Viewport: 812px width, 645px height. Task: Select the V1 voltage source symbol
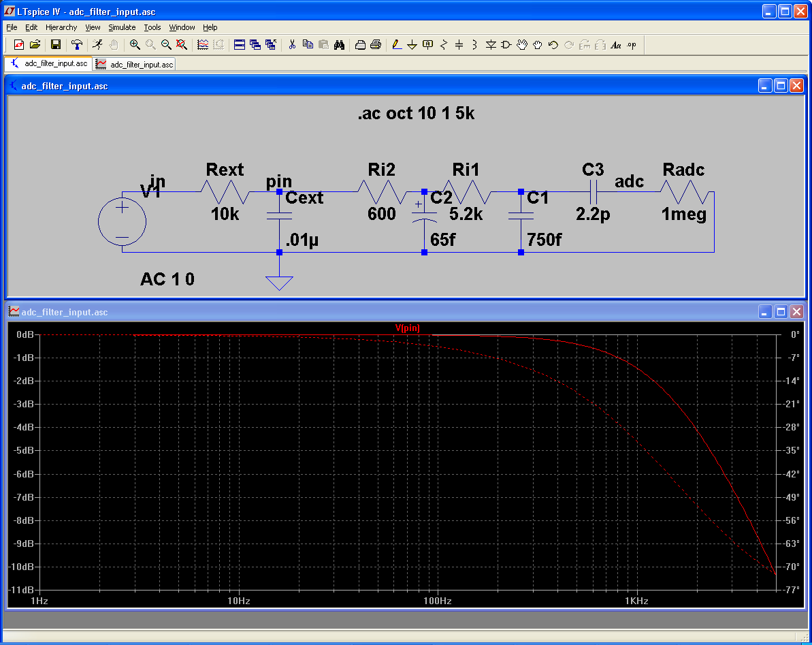pyautogui.click(x=122, y=221)
